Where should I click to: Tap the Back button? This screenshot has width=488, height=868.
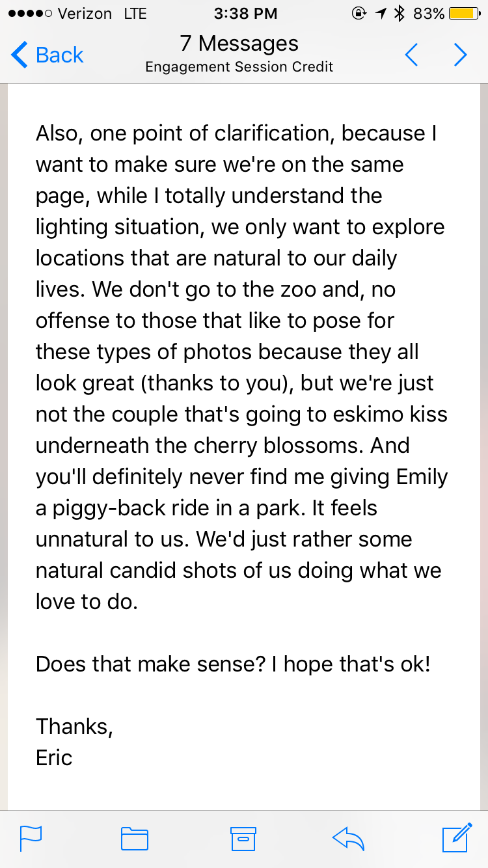tap(48, 55)
